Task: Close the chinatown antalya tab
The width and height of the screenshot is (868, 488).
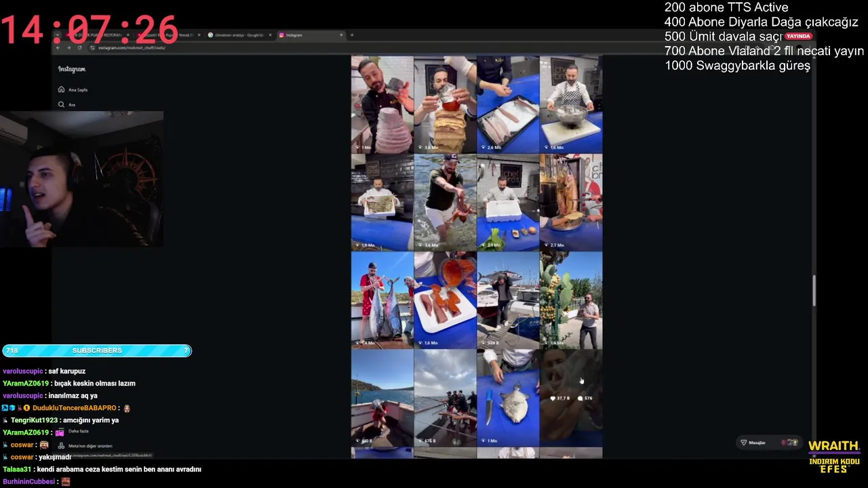Action: point(270,35)
